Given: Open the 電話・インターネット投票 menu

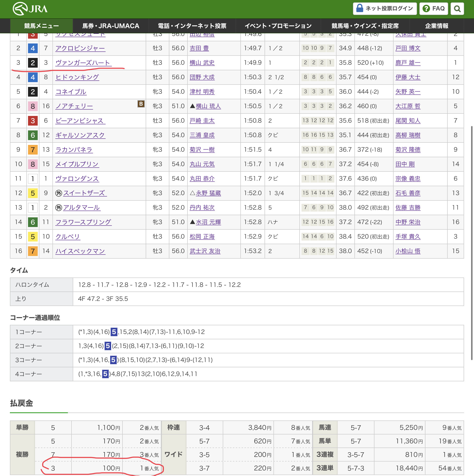Looking at the screenshot, I should point(192,26).
